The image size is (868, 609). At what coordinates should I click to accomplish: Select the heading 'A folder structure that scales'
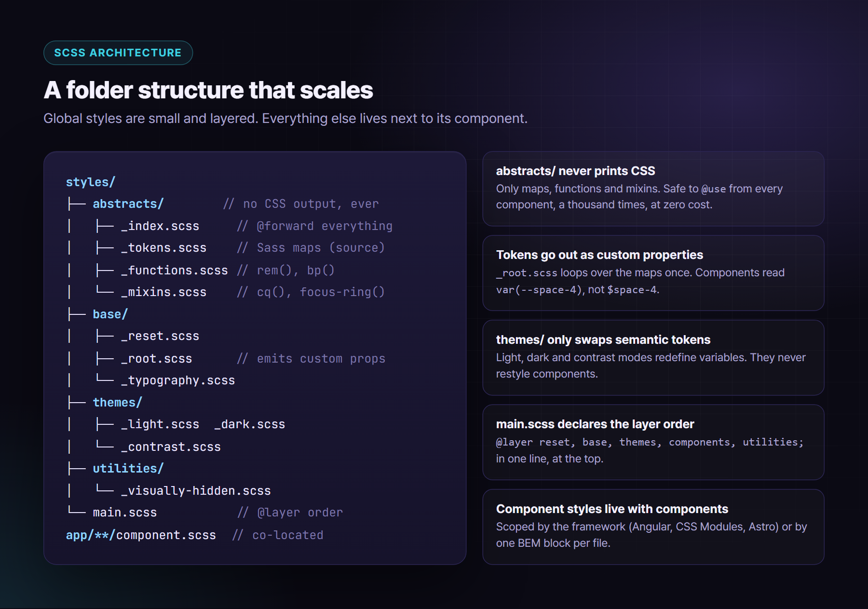(208, 90)
